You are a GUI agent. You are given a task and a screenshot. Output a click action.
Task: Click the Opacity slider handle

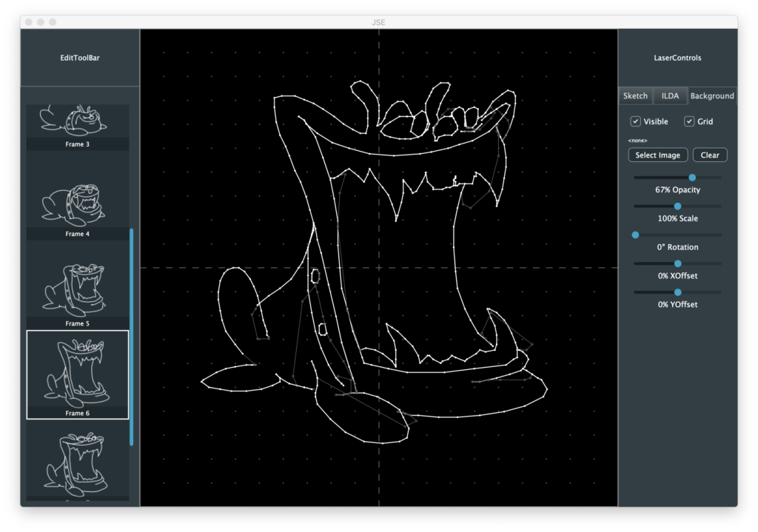point(692,178)
